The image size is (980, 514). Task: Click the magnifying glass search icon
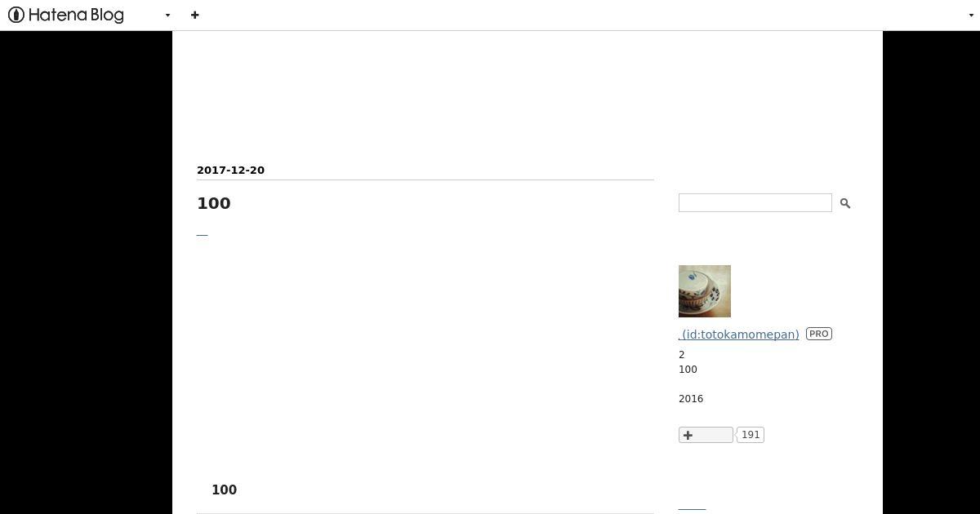[x=845, y=203]
